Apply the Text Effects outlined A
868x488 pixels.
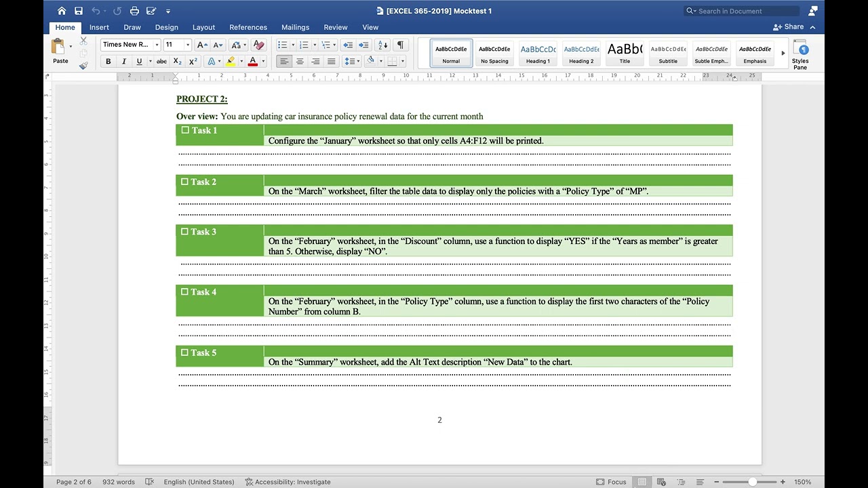point(211,61)
